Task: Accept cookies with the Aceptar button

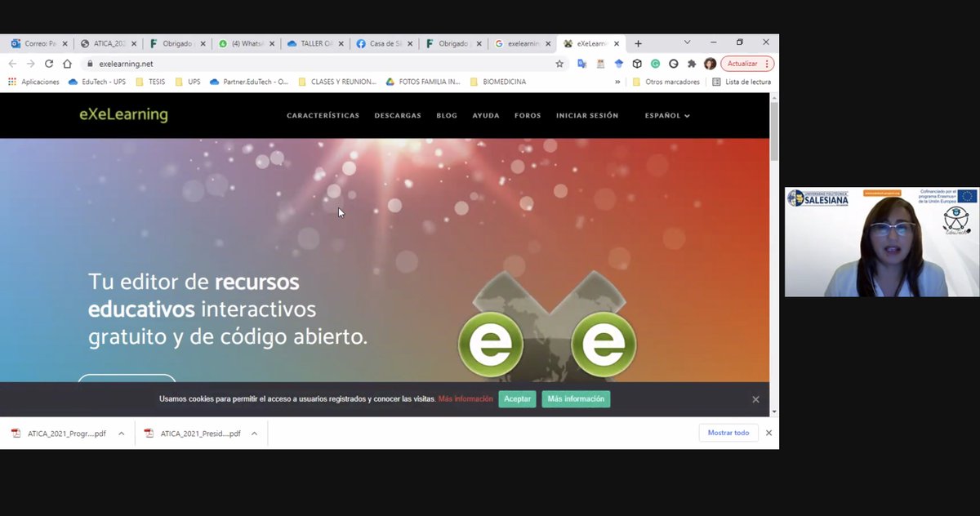Action: click(517, 399)
